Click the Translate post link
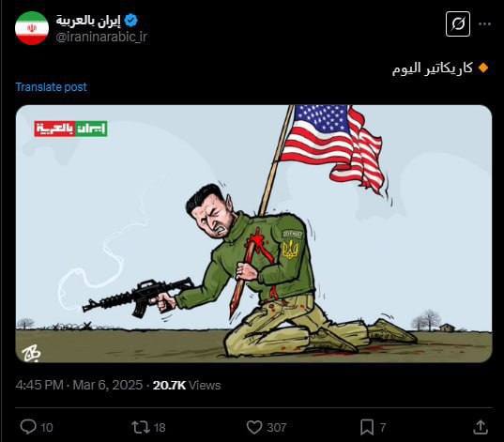This screenshot has height=442, width=504. coord(51,87)
